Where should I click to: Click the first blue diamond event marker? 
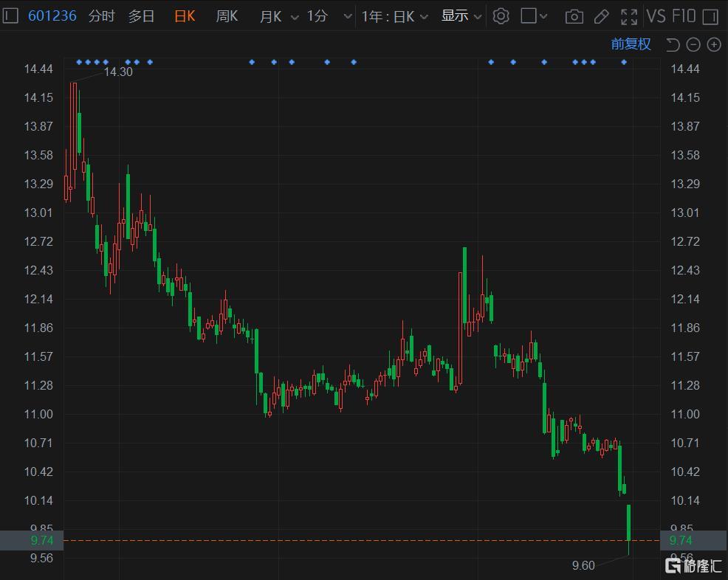click(x=79, y=62)
